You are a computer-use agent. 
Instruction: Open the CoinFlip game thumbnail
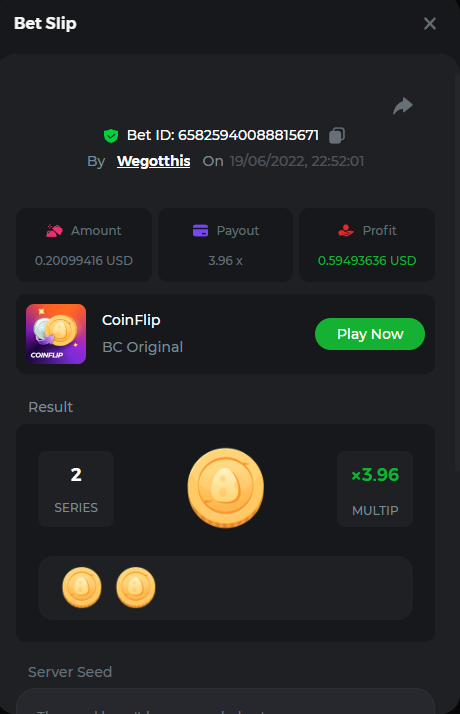[56, 334]
